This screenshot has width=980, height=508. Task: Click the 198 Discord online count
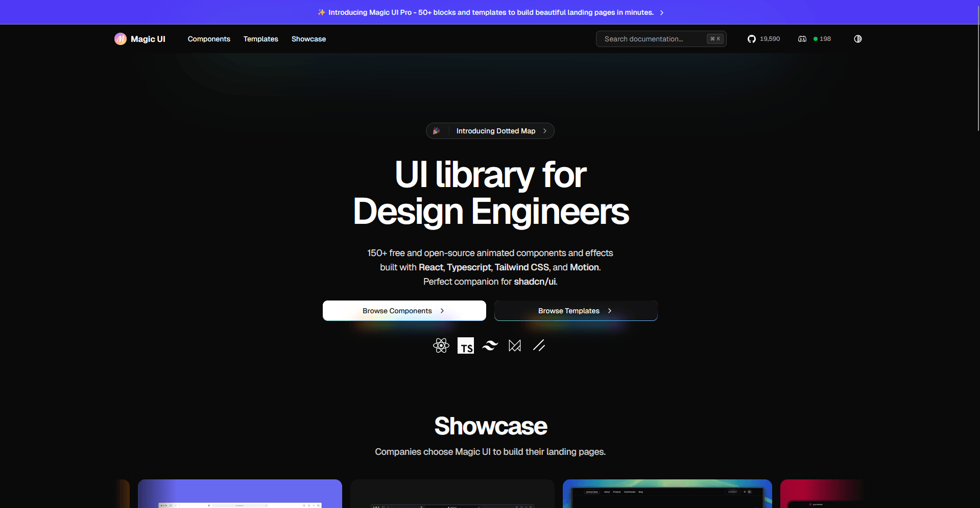pyautogui.click(x=825, y=39)
